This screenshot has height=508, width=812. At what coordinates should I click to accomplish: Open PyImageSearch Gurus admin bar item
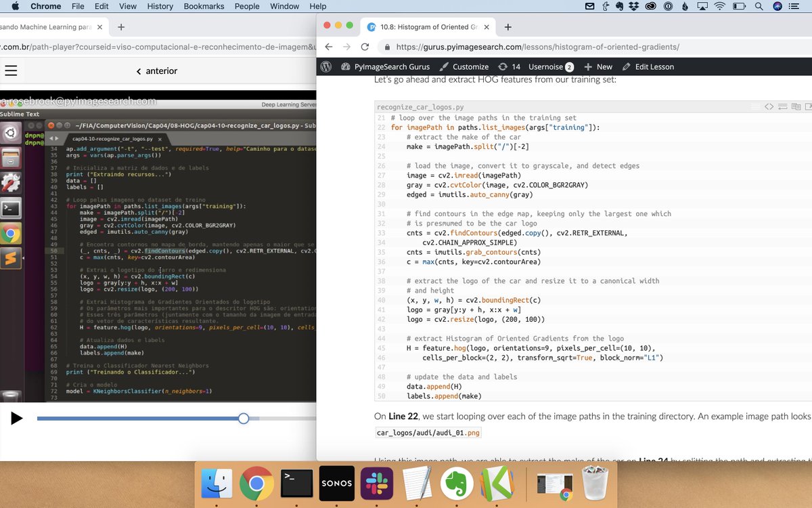pyautogui.click(x=385, y=66)
